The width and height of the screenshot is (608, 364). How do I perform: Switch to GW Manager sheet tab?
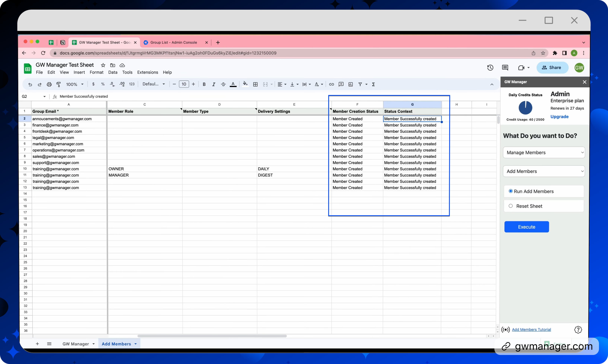pos(76,344)
